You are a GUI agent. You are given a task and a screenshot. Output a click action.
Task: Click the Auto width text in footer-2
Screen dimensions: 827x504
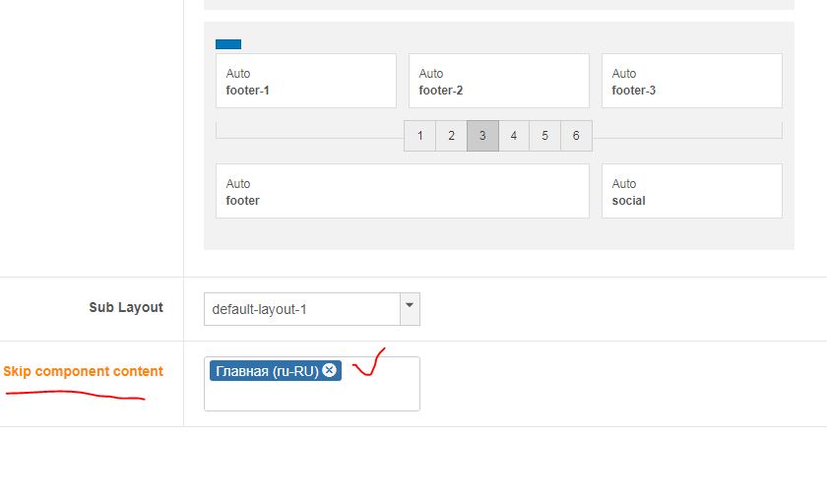[x=431, y=73]
